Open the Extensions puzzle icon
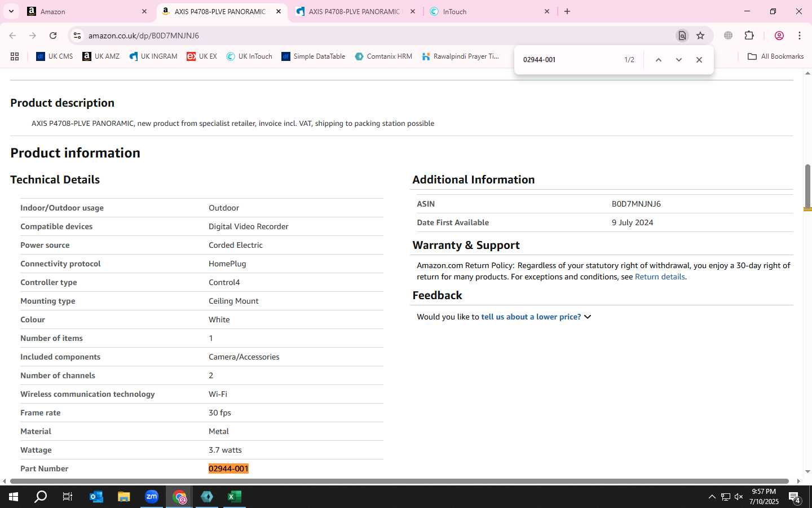812x508 pixels. tap(749, 36)
